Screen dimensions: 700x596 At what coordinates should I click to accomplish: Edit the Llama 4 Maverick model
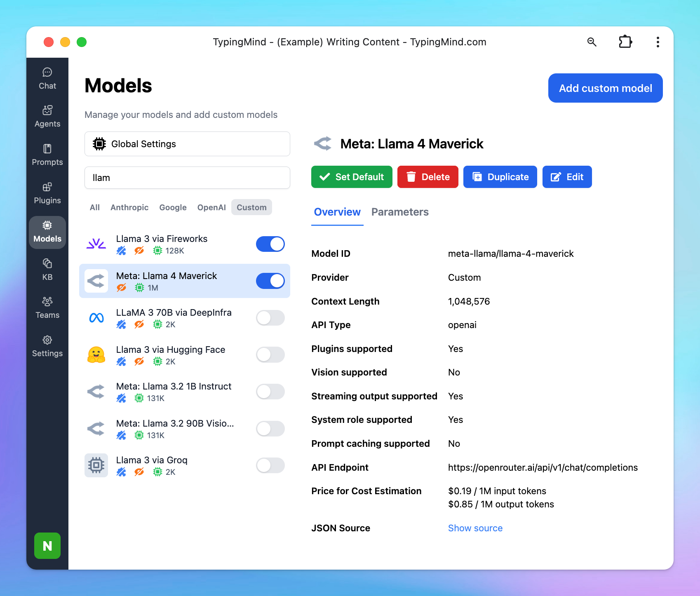point(567,177)
